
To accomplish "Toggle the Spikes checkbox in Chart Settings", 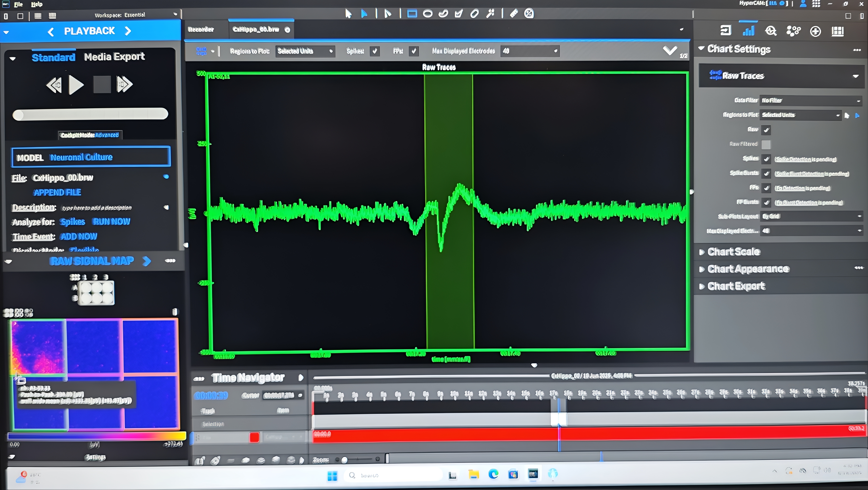I will pyautogui.click(x=766, y=159).
